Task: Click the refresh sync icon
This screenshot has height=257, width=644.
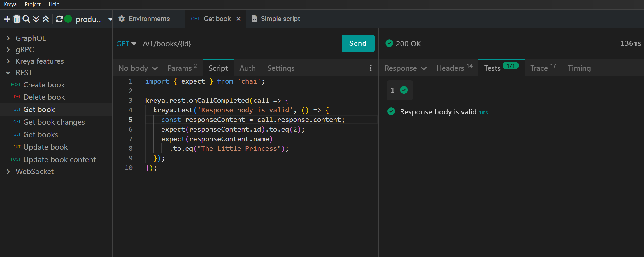Action: pyautogui.click(x=59, y=19)
